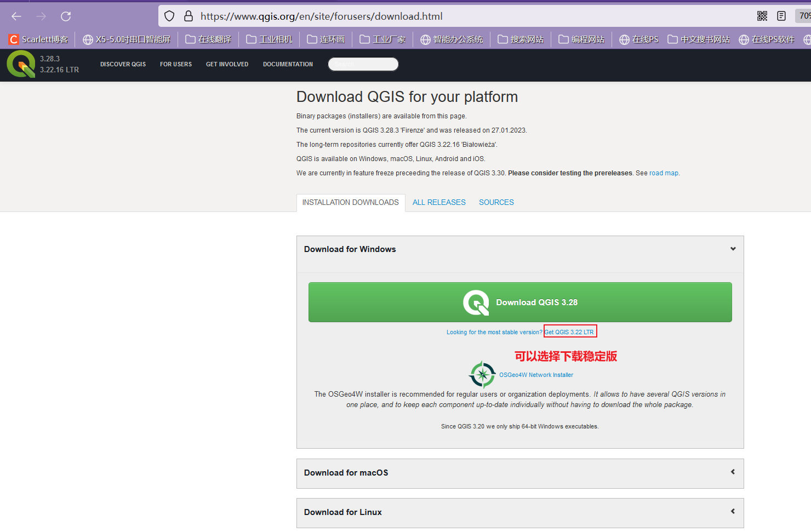The height and width of the screenshot is (532, 811).
Task: Open the 在线PS软件 bookmark
Action: 767,39
